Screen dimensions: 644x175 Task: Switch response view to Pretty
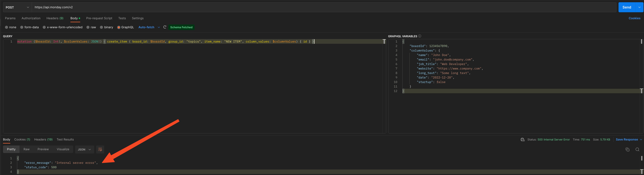tap(11, 149)
